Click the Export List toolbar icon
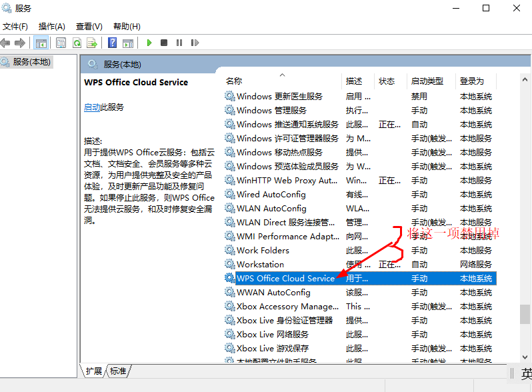 click(92, 43)
